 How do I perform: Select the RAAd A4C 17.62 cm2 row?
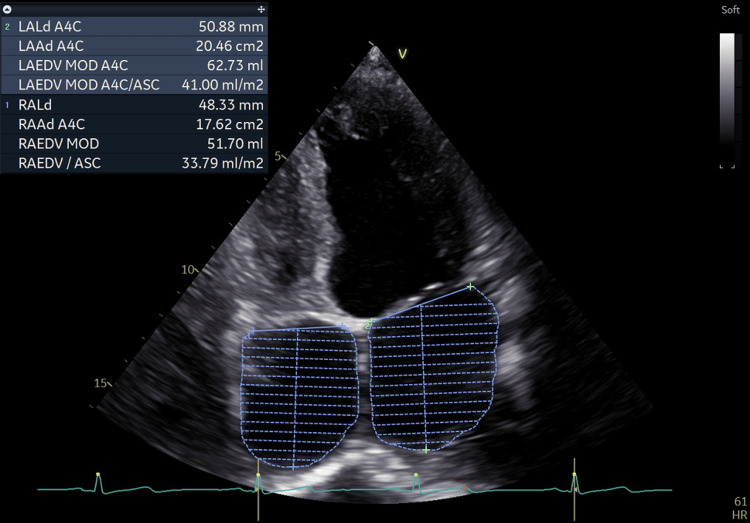(x=134, y=124)
